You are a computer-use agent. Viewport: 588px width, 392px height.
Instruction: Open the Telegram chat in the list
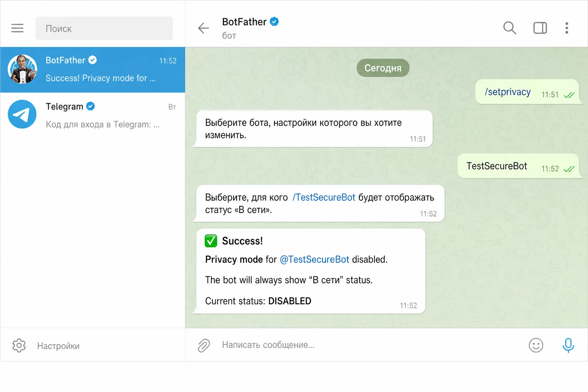tap(93, 115)
